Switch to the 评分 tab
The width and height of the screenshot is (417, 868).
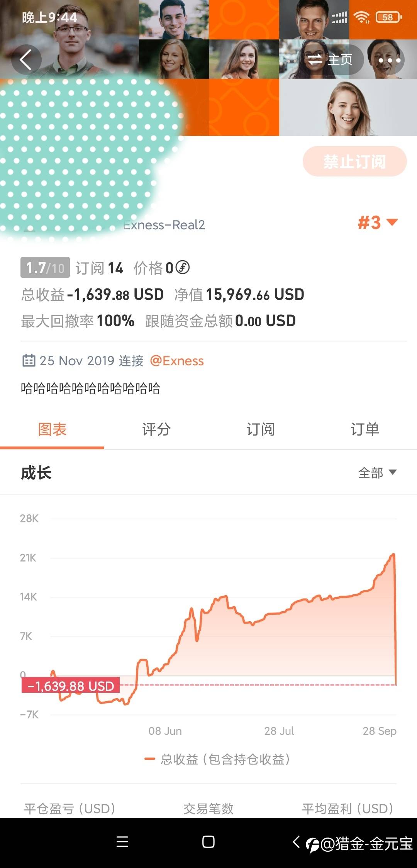pos(156,429)
